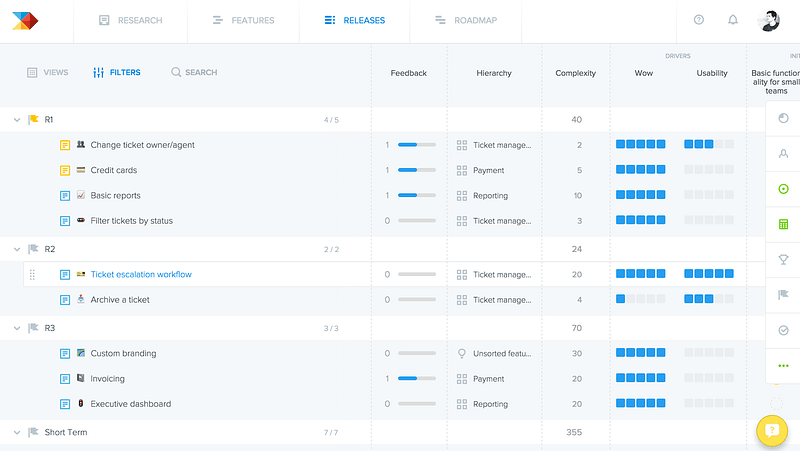Open the Filters panel
800x451 pixels.
tap(117, 72)
